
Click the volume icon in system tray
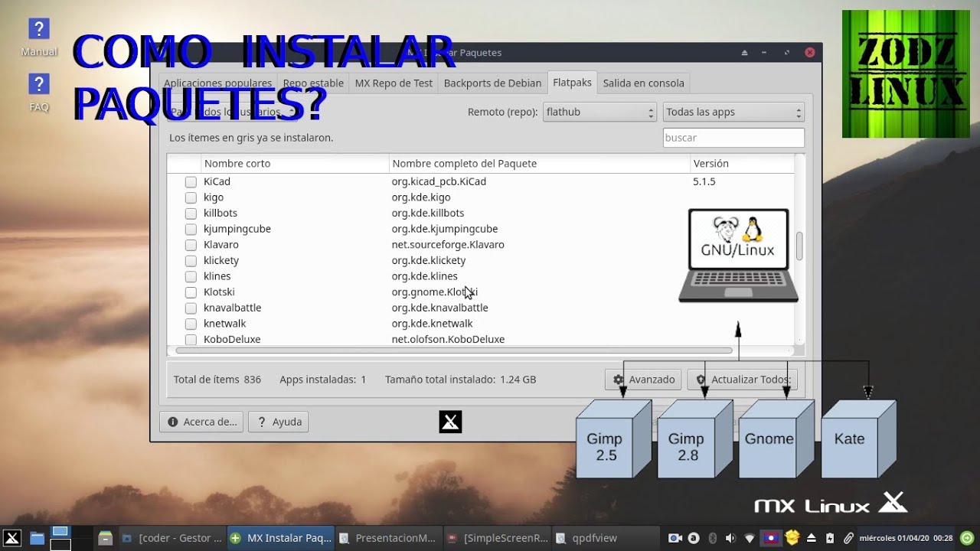tap(730, 538)
